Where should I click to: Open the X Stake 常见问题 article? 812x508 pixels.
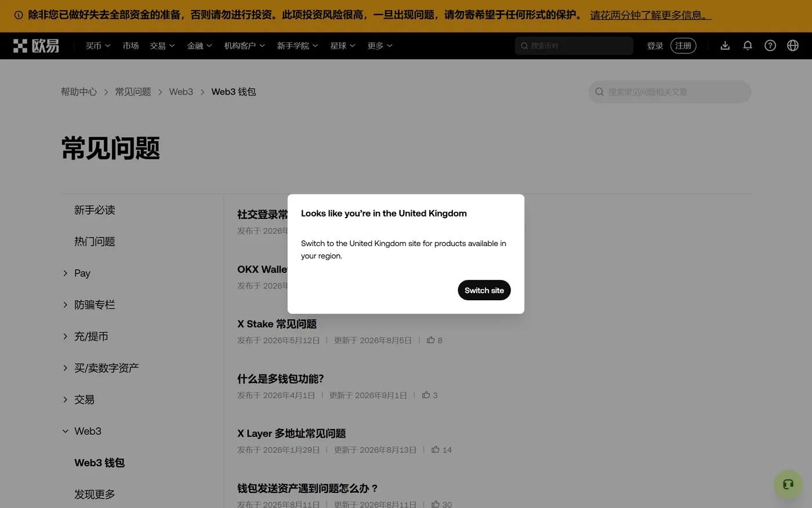[x=277, y=324]
